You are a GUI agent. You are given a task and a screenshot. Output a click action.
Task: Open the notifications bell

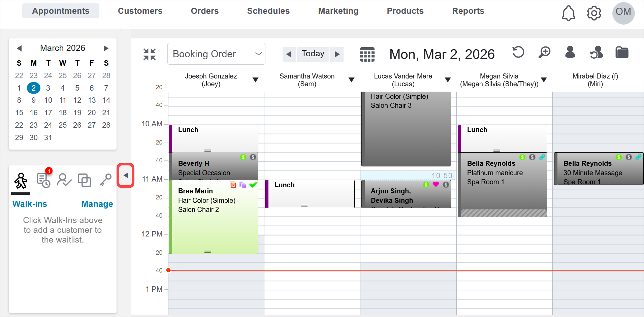[568, 13]
